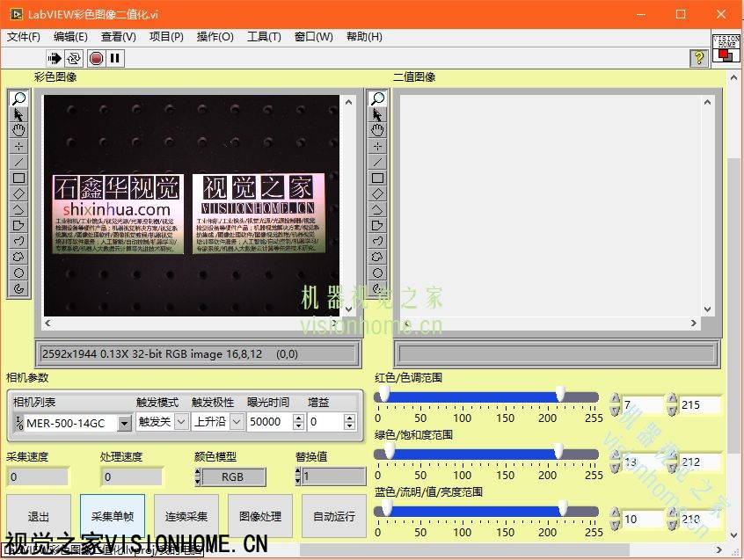Select the point tool in 二值图像 palette
Viewport: 744px width, 560px height.
[377, 146]
